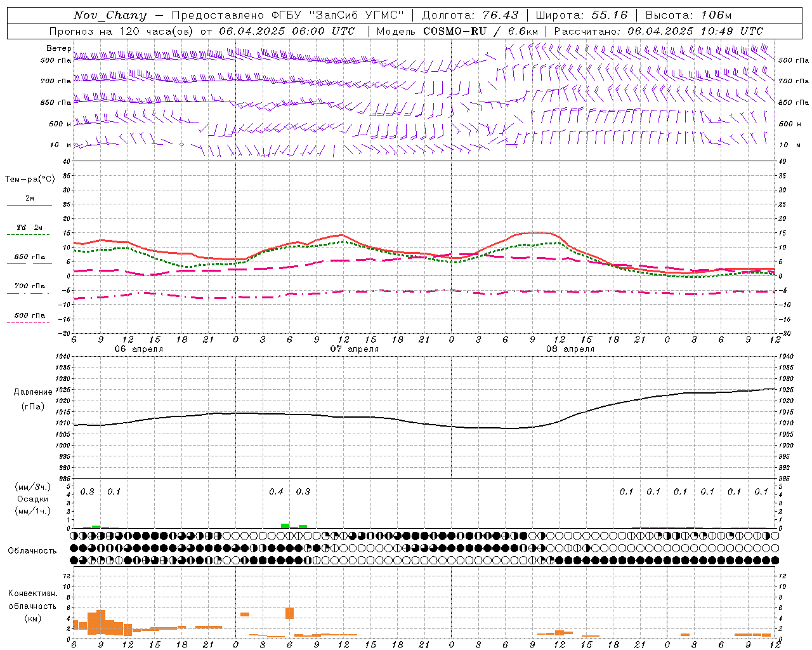Click the 06 апреля date label
This screenshot has width=812, height=650.
(x=138, y=349)
